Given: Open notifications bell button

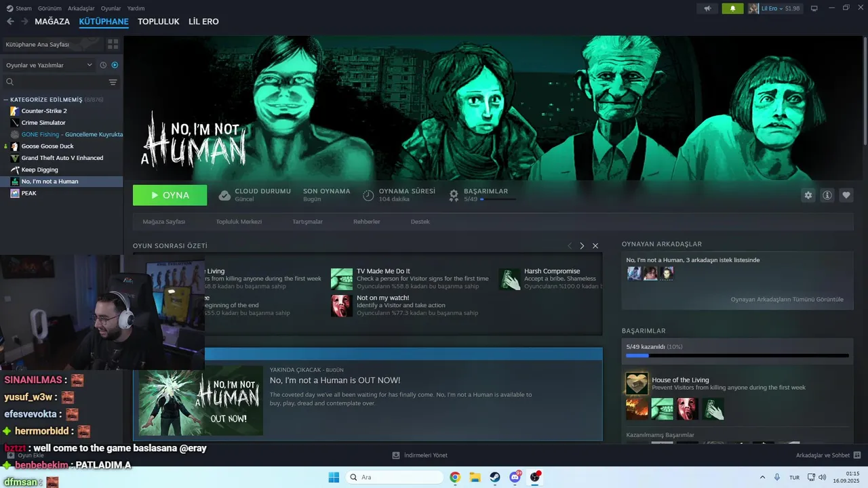Looking at the screenshot, I should 732,8.
